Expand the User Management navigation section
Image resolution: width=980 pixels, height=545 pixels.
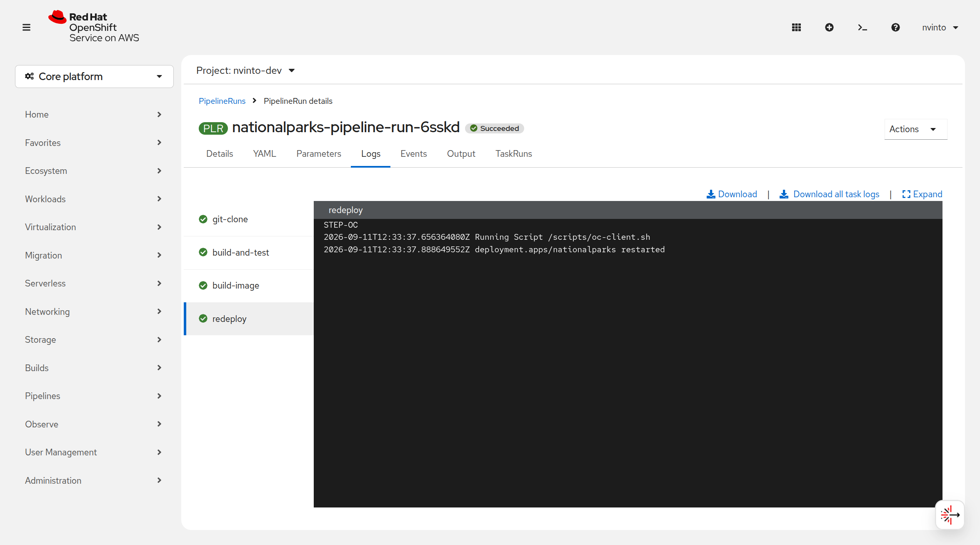pyautogui.click(x=94, y=452)
